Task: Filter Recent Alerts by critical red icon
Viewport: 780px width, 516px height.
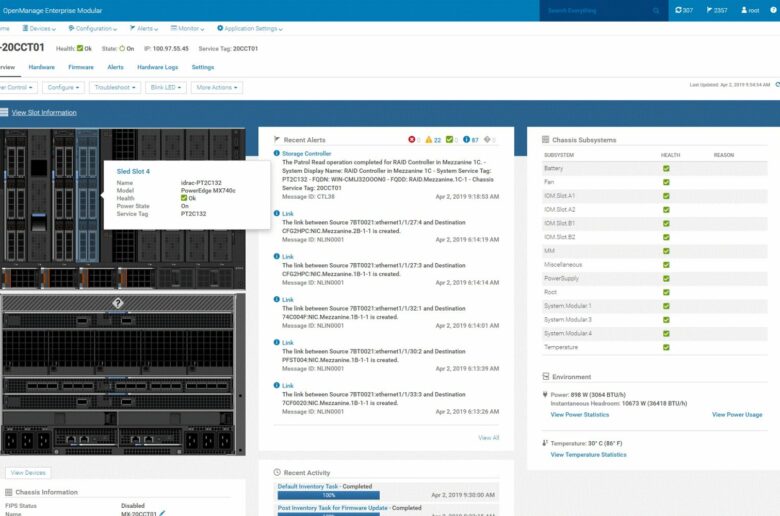Action: tap(411, 139)
